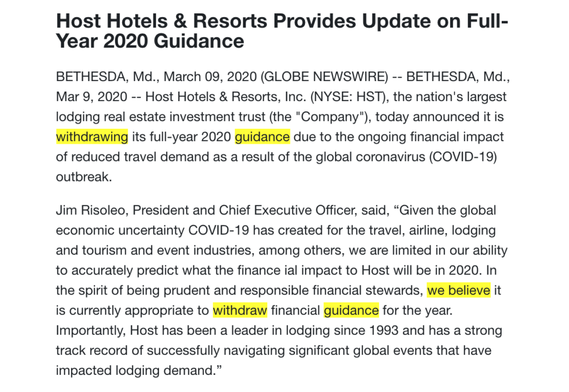Click the 'GLOBE NEWSWIRE' text in parentheses
The width and height of the screenshot is (569, 392).
point(325,77)
